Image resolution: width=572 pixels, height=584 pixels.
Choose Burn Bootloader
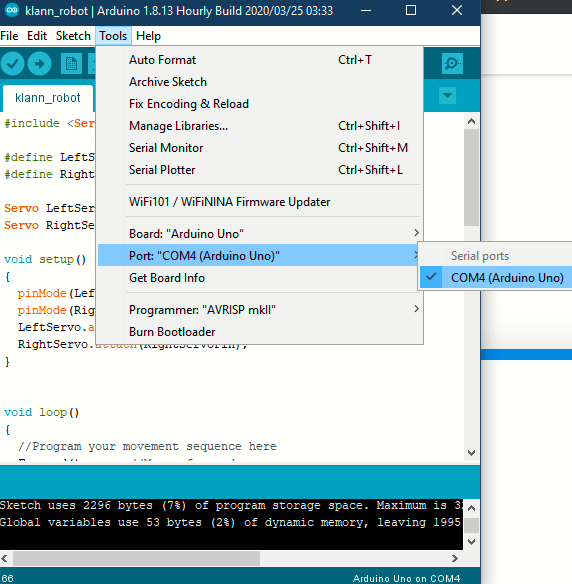pos(260,331)
